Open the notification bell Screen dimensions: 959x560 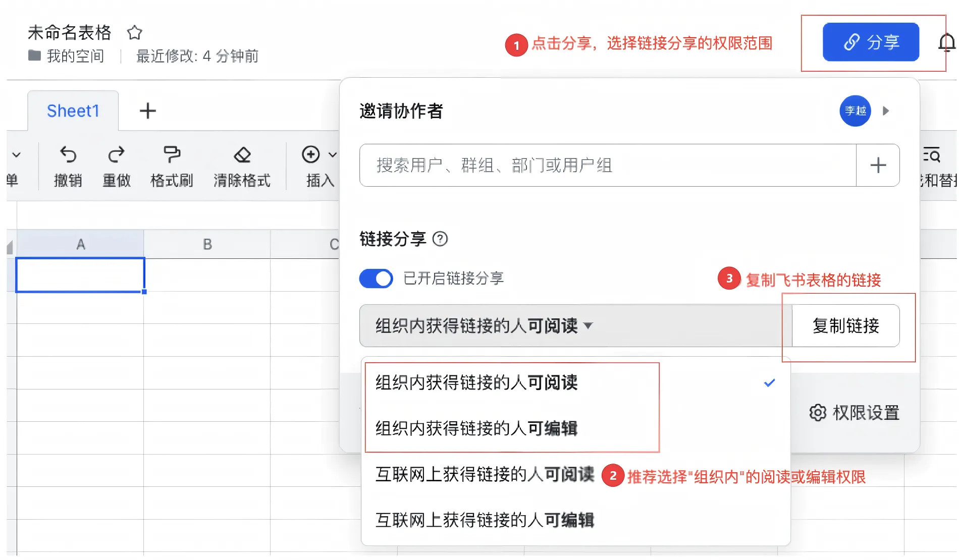click(x=947, y=42)
